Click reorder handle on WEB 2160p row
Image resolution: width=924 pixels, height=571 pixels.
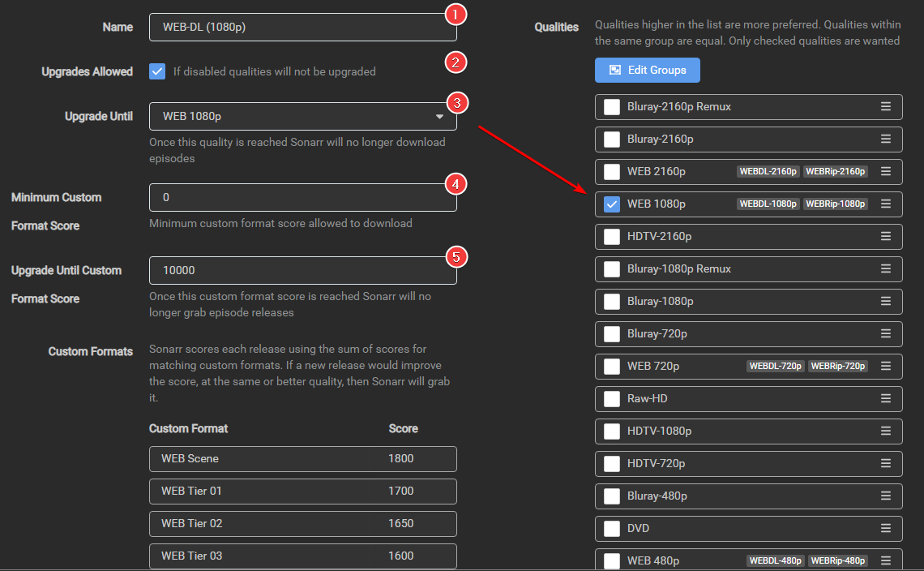tap(886, 172)
